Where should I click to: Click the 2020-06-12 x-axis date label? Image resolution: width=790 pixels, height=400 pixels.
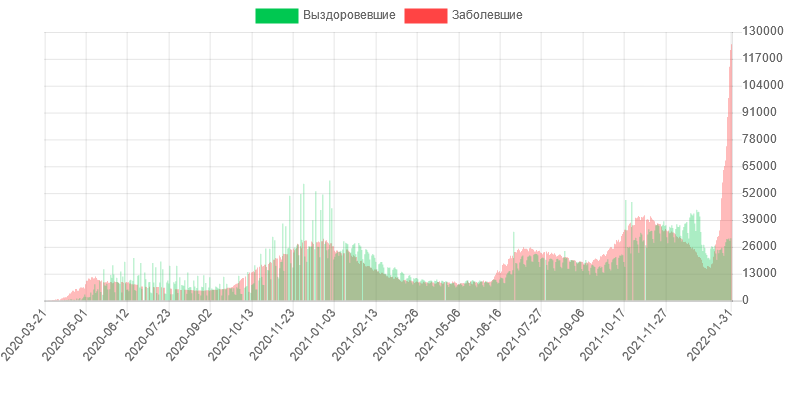click(x=107, y=335)
